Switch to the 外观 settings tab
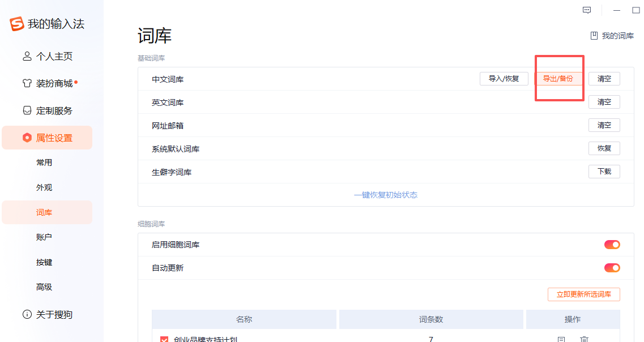 [x=44, y=187]
